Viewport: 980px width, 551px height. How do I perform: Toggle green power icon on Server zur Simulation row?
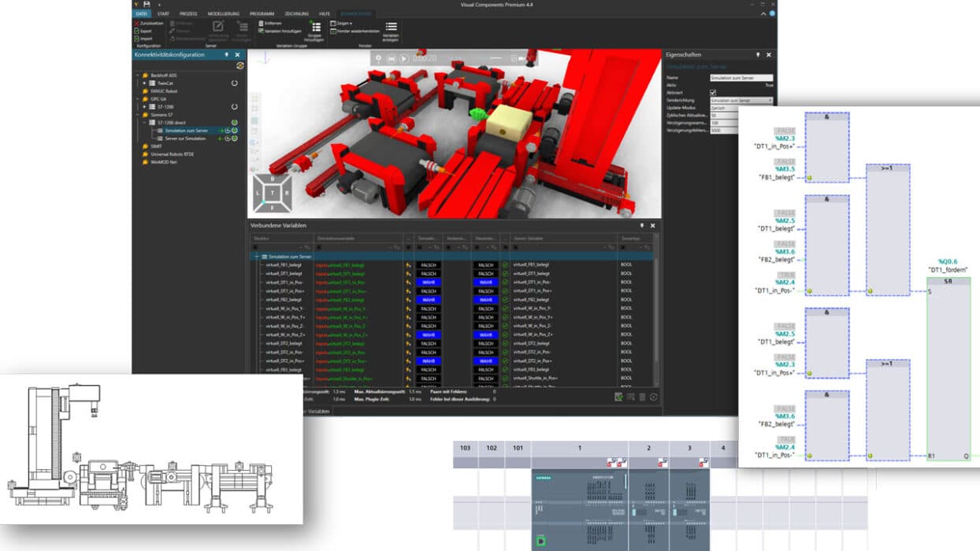coord(234,138)
